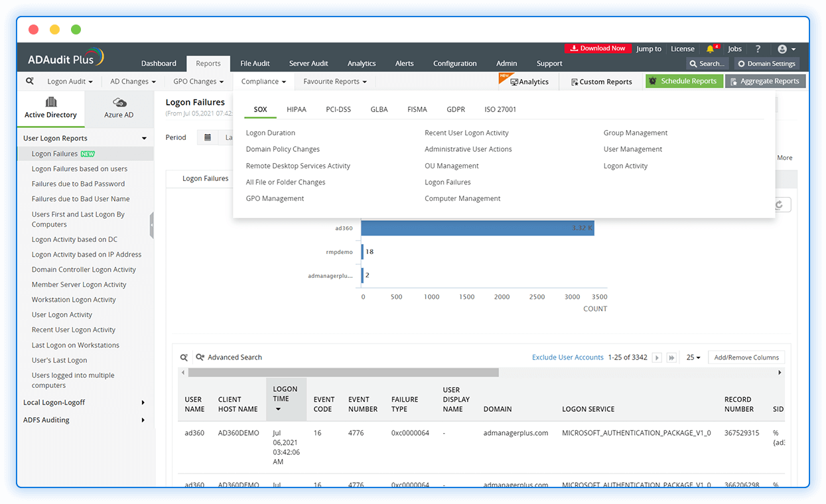
Task: Select the GDPR compliance tab
Action: 456,109
